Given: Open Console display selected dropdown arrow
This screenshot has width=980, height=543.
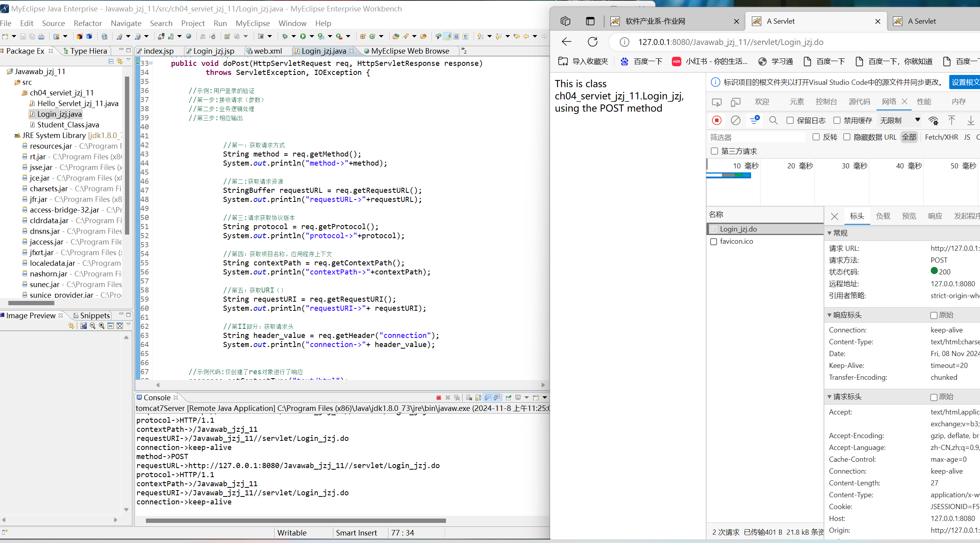Looking at the screenshot, I should click(526, 397).
